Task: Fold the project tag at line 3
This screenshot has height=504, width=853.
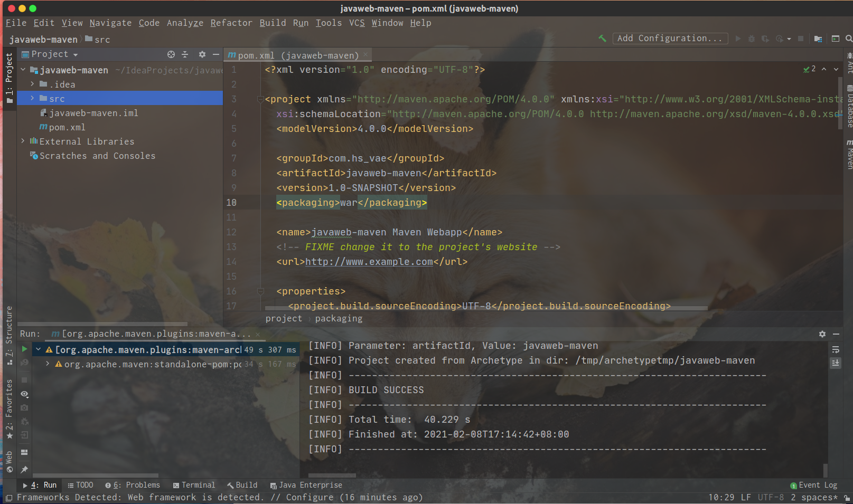Action: pyautogui.click(x=260, y=99)
